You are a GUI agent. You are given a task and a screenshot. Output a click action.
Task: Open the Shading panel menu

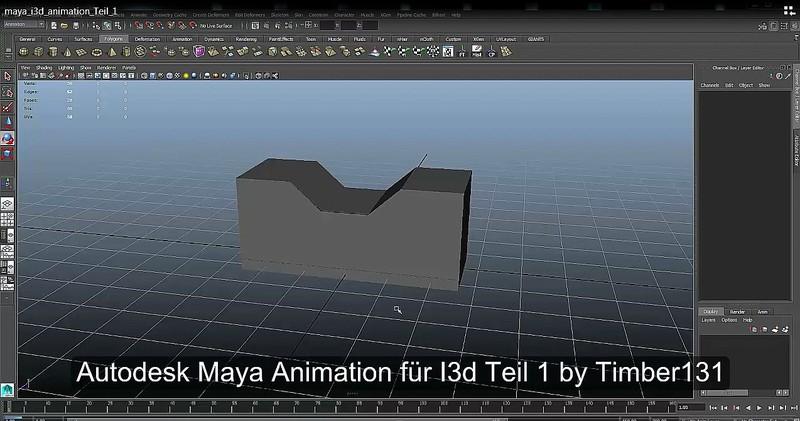pyautogui.click(x=44, y=68)
